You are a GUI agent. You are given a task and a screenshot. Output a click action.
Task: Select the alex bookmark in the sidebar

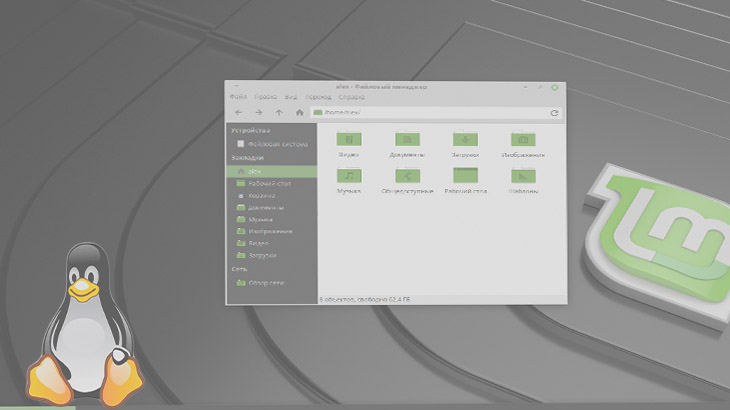[272, 171]
